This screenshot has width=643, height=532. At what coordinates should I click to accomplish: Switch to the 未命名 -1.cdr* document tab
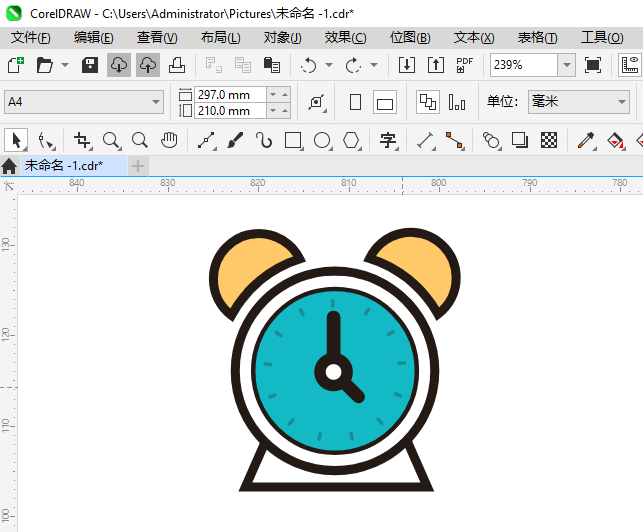tap(74, 166)
